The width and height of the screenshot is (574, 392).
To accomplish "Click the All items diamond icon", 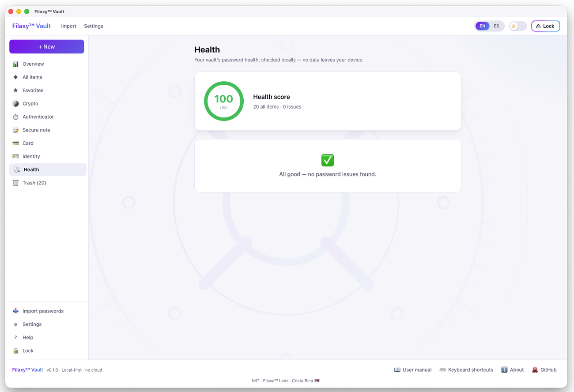I will coord(15,77).
